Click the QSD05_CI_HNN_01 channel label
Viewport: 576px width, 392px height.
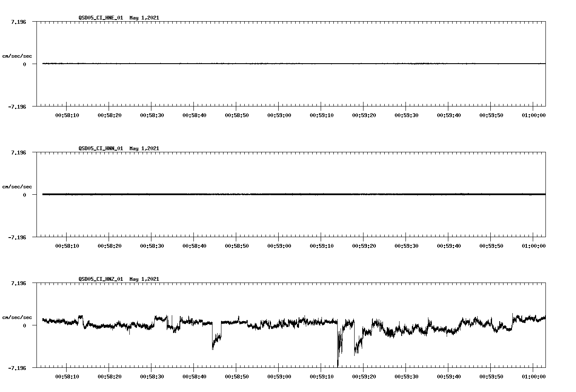101,148
